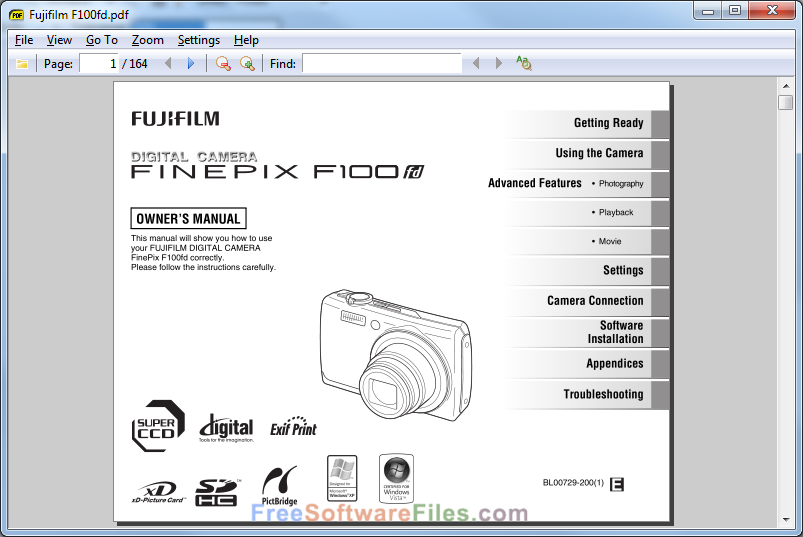803x537 pixels.
Task: Find previous match arrow
Action: coord(476,63)
